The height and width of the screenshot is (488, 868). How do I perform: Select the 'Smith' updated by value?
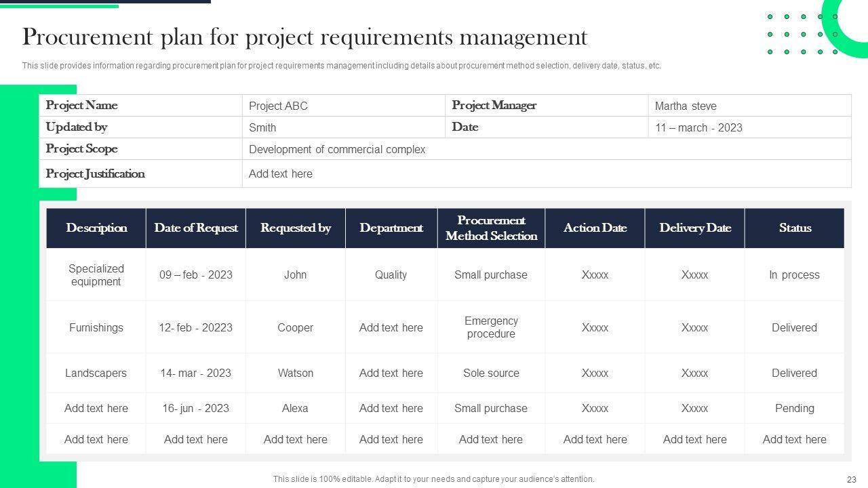tap(262, 127)
